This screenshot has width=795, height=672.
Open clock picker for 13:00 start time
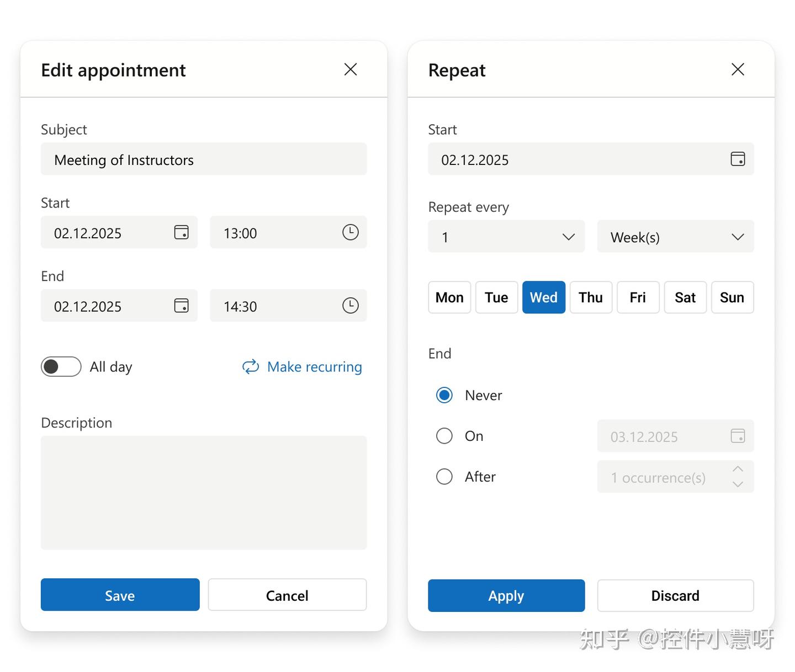point(350,232)
